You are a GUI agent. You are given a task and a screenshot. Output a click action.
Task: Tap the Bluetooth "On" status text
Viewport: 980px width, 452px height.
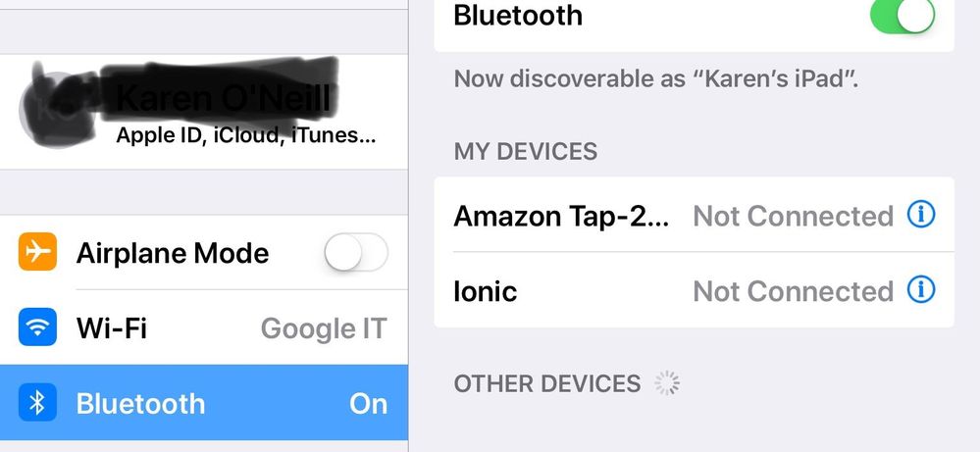pos(369,404)
